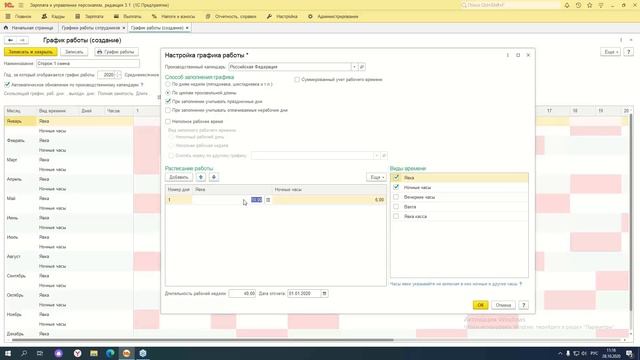
Task: Open the history clock icon
Action: pos(578,5)
